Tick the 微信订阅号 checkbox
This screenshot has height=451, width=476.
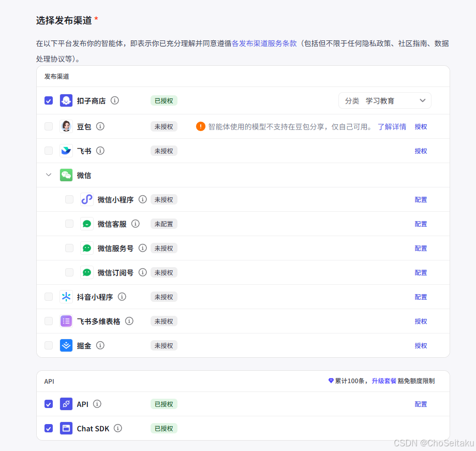click(x=69, y=272)
